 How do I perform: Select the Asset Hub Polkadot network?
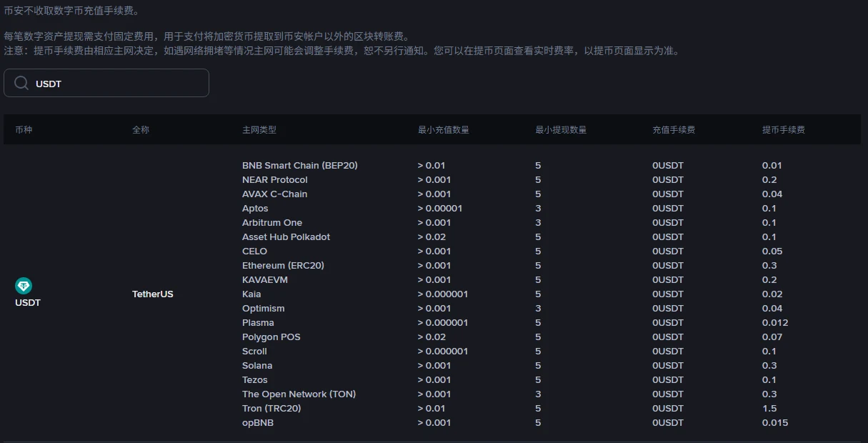[286, 237]
